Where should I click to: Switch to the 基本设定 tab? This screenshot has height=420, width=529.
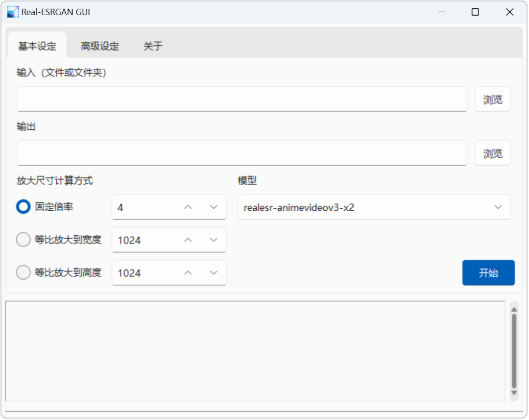click(37, 46)
